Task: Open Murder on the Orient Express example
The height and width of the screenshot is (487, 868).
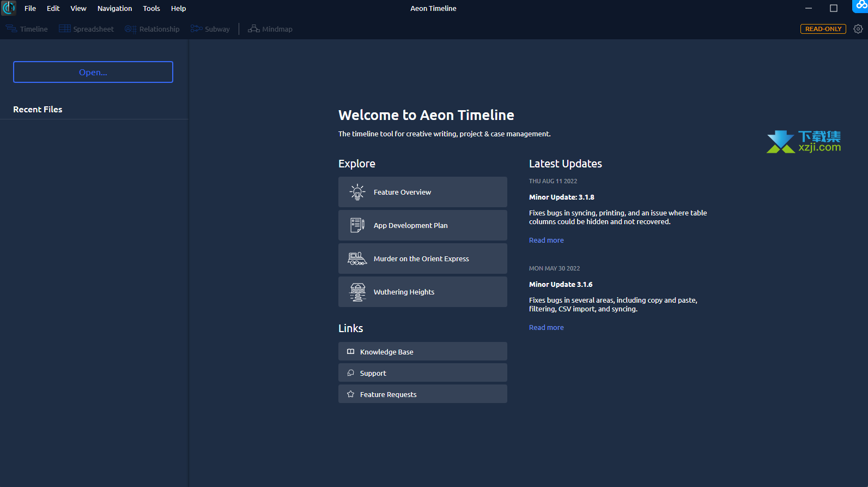Action: pyautogui.click(x=422, y=258)
